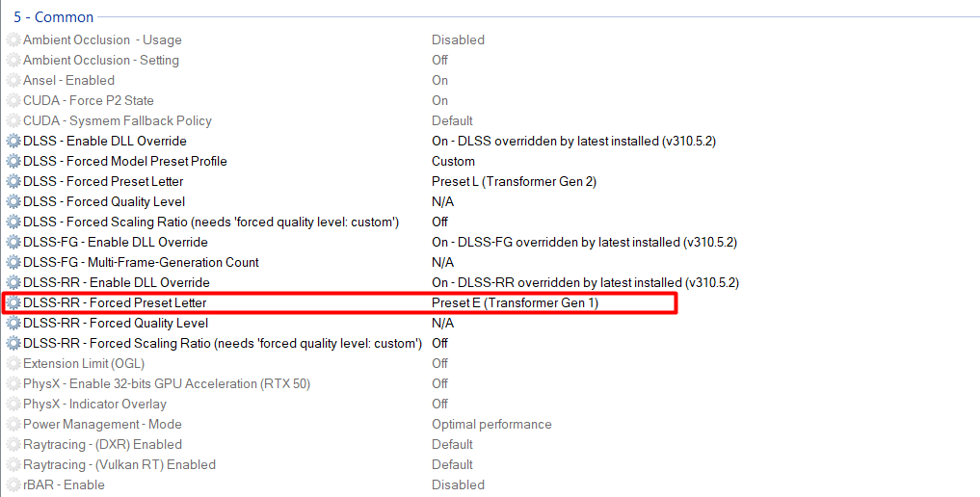980x497 pixels.
Task: Click gear icon next to DLSS - Forced Preset Letter
Action: 13,182
